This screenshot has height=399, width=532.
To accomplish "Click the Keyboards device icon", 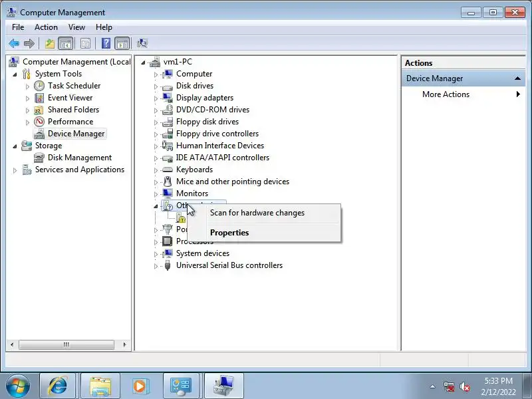I will point(168,170).
